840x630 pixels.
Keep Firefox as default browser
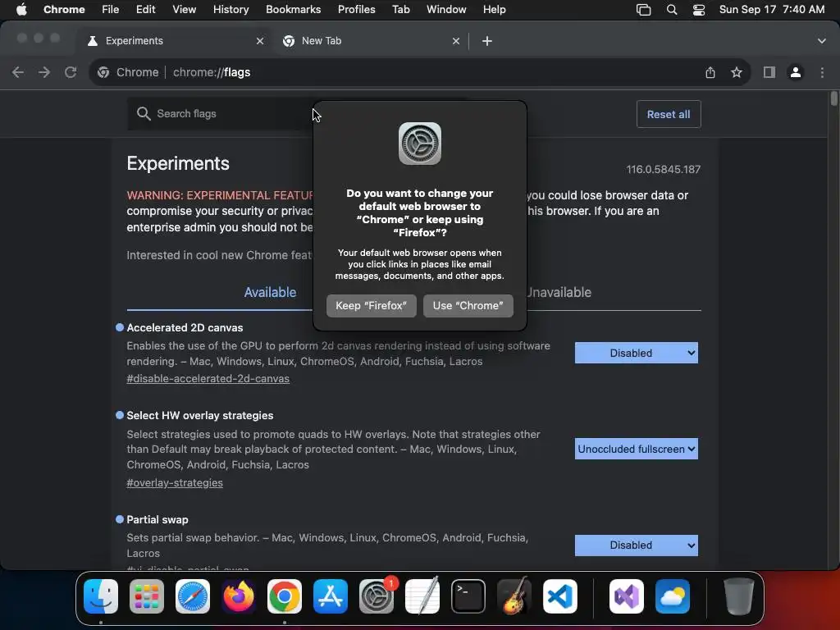(x=372, y=306)
